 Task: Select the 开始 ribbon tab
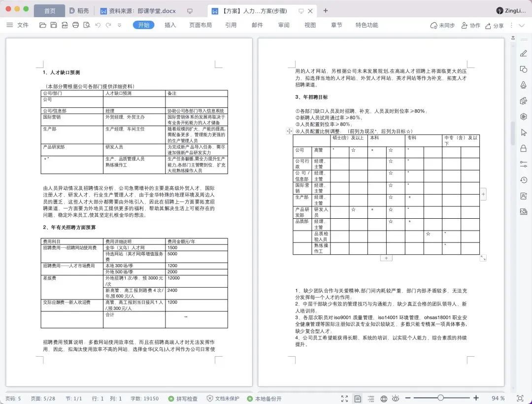pyautogui.click(x=143, y=25)
